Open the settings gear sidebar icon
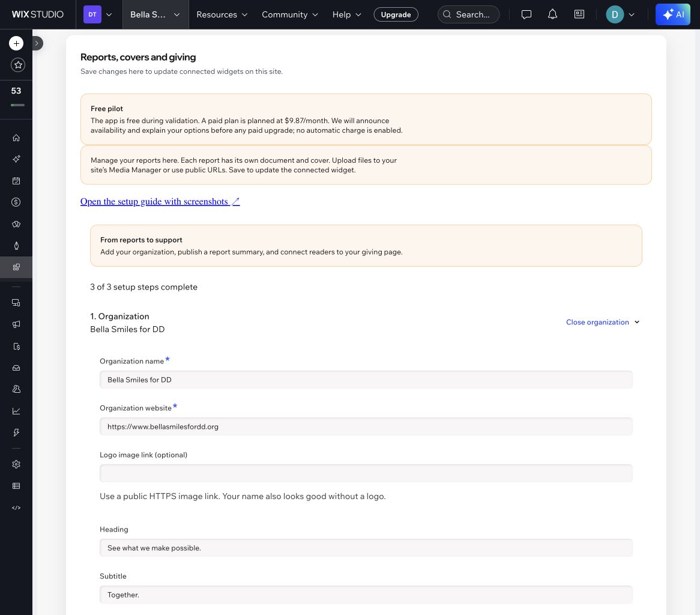This screenshot has width=700, height=615. [x=16, y=464]
